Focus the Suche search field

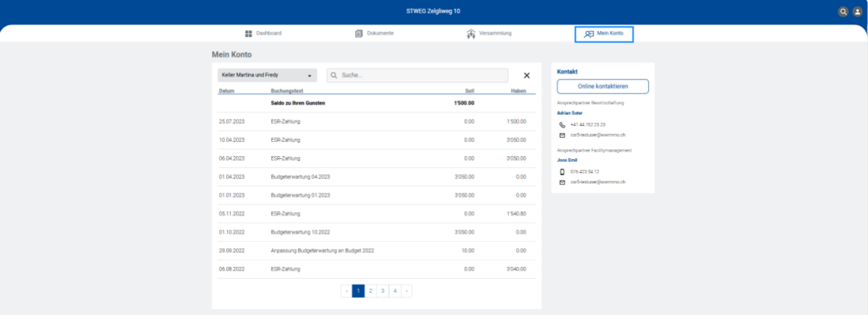[x=417, y=75]
